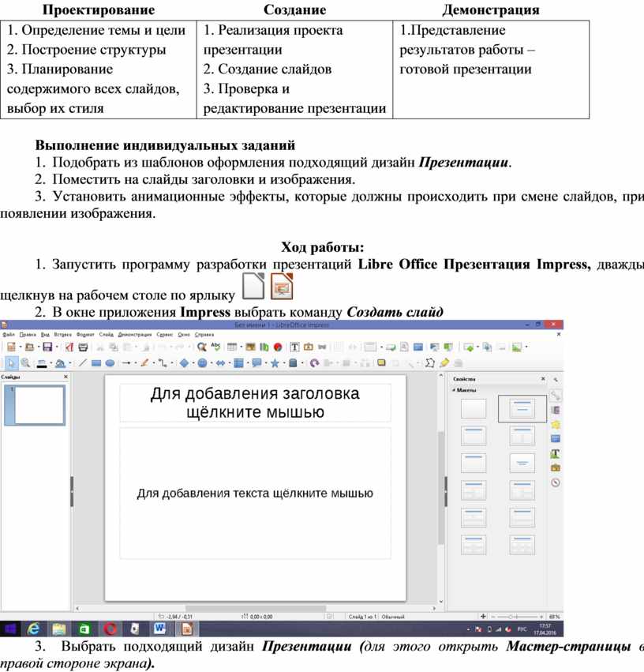This screenshot has width=644, height=672.
Task: Open dropdown arrow beside Stars tool
Action: [x=283, y=363]
